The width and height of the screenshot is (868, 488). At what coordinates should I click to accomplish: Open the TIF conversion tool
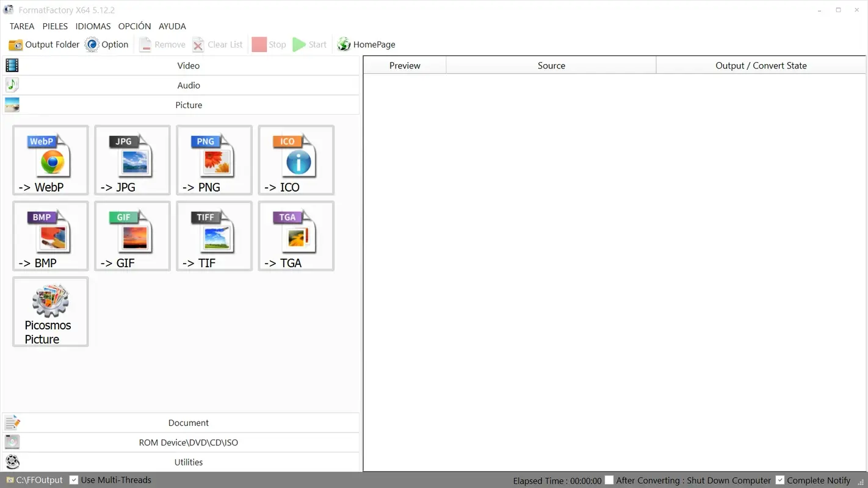(214, 236)
